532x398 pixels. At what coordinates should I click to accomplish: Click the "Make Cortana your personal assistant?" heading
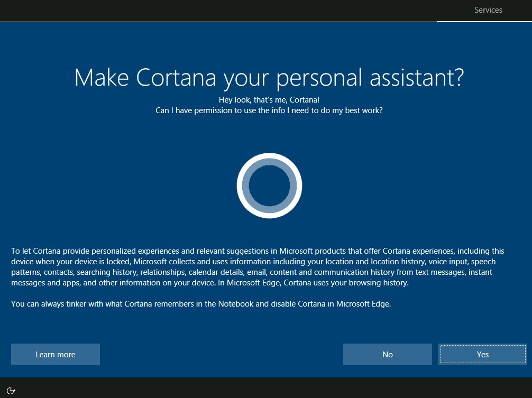[x=269, y=78]
